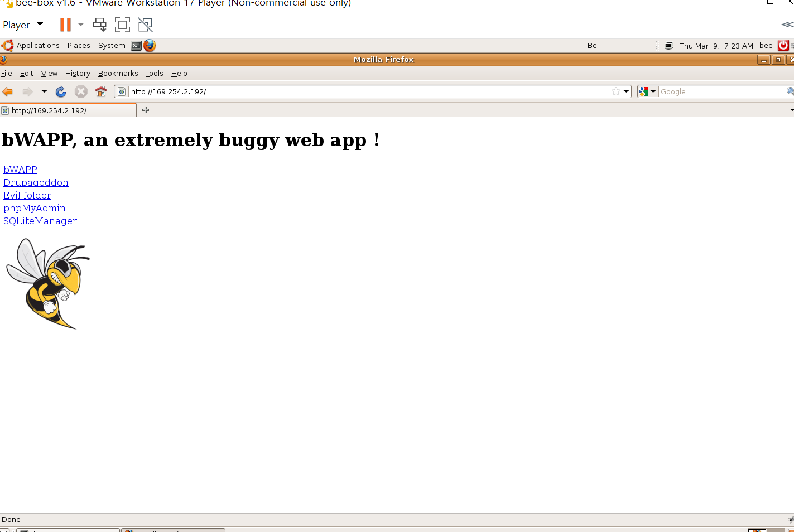Image resolution: width=794 pixels, height=532 pixels.
Task: Maximize the Firefox window
Action: [x=778, y=60]
